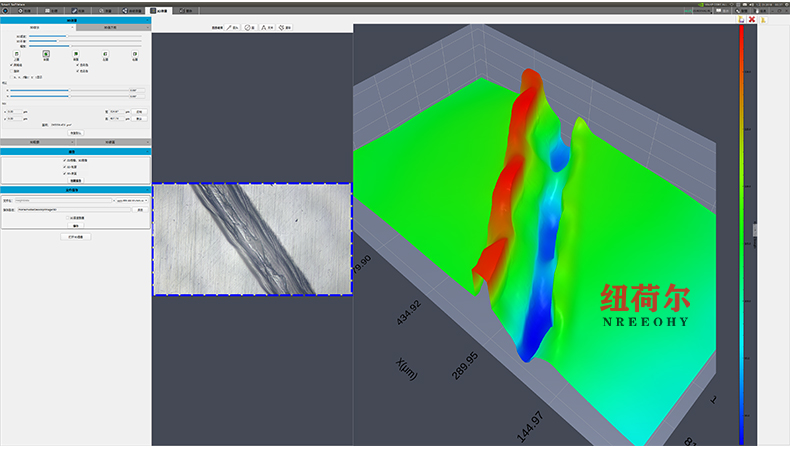This screenshot has width=790, height=451.
Task: Click the fifth view orientation icon
Action: pos(135,54)
